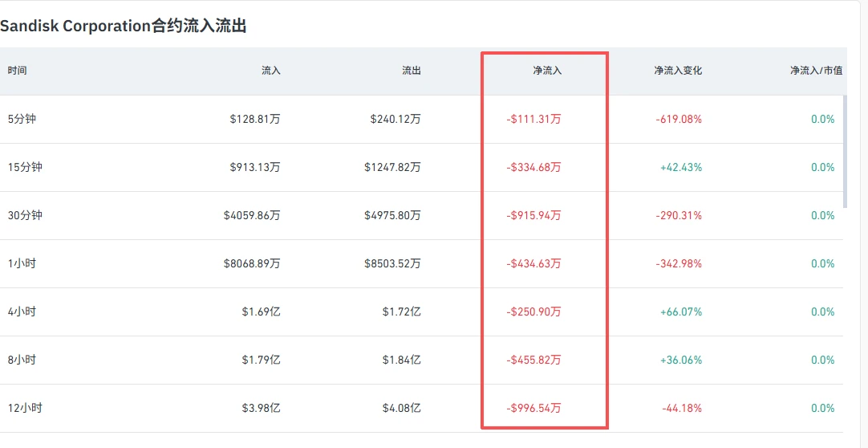The height and width of the screenshot is (448, 868).
Task: Click net inflow -$434.63万
Action: pos(533,263)
